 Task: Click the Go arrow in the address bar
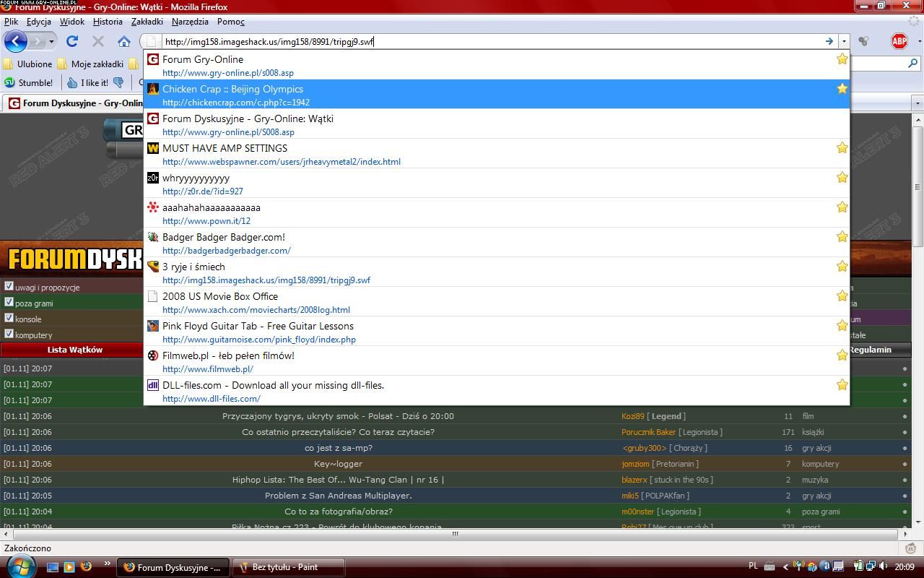click(x=829, y=41)
